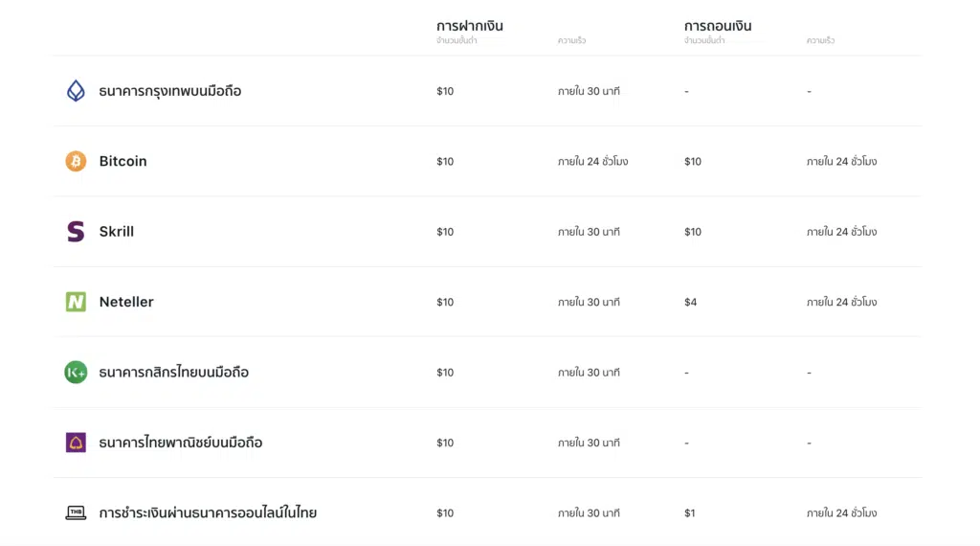Open ธนาคารกรุงเทพบนมือถือ payment row
The height and width of the screenshot is (546, 980).
pyautogui.click(x=487, y=91)
